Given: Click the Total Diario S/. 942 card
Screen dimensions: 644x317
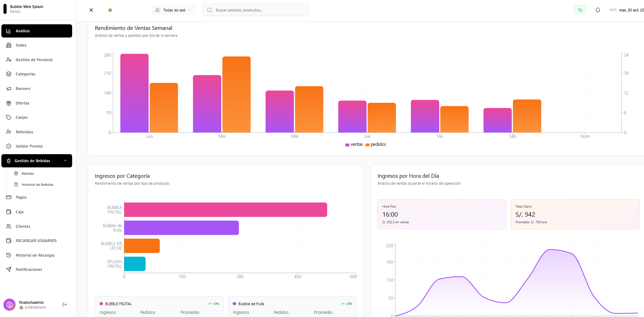Looking at the screenshot, I should (575, 214).
